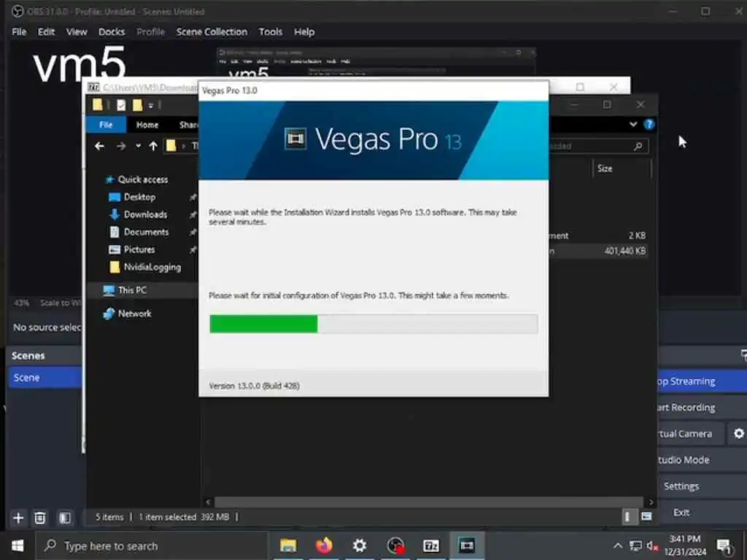Remove scene with trash icon
The image size is (747, 560).
click(40, 518)
